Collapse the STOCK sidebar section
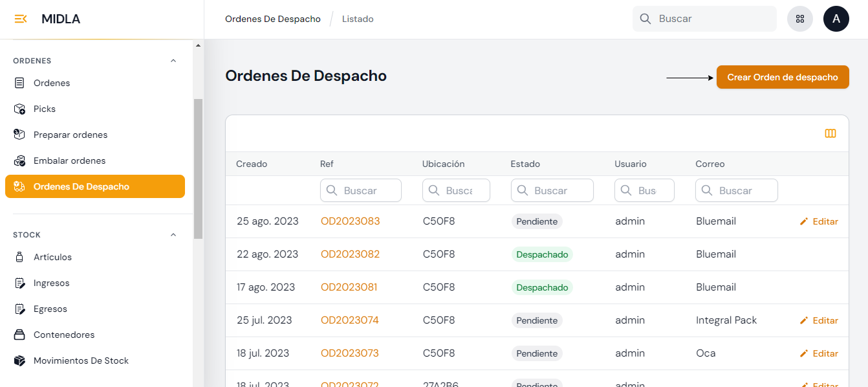 (173, 235)
